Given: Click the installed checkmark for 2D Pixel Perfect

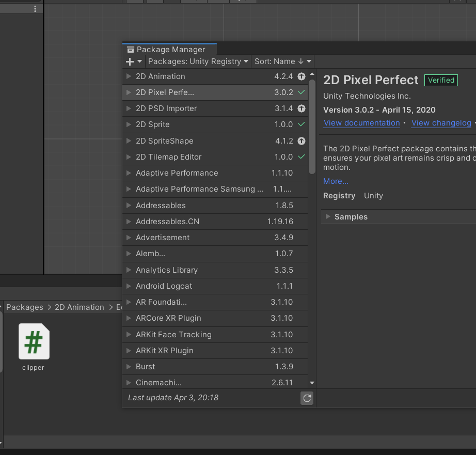Looking at the screenshot, I should 301,92.
